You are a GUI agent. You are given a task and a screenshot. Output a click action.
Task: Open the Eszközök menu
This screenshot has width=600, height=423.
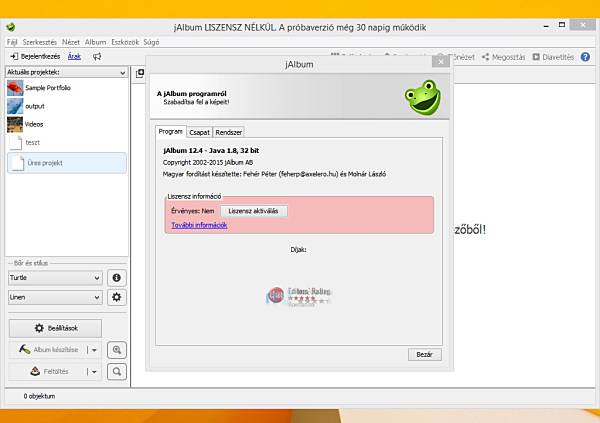(x=124, y=43)
